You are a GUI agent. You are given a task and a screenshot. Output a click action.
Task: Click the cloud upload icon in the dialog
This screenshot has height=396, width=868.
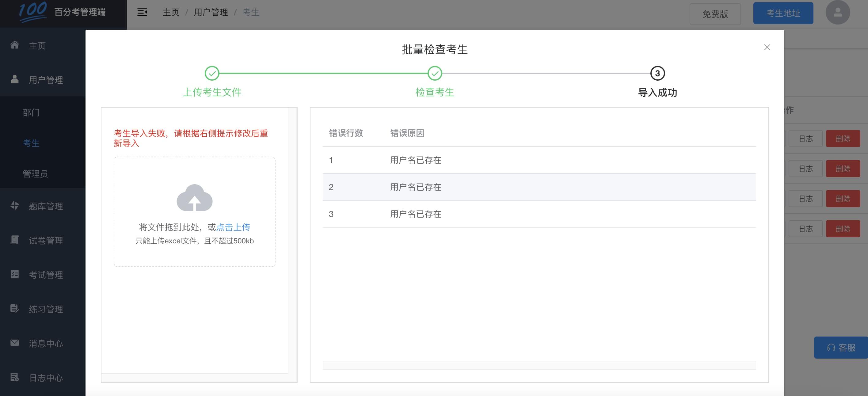coord(194,199)
